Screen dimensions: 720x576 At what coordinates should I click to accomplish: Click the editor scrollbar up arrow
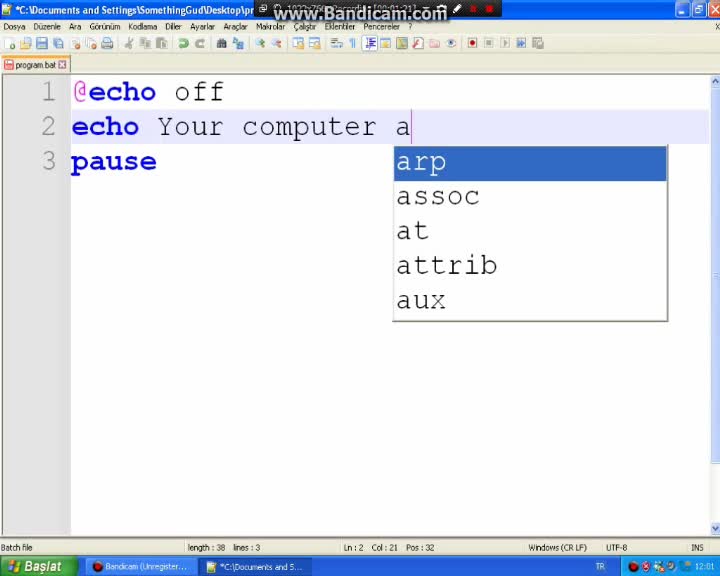(x=715, y=82)
